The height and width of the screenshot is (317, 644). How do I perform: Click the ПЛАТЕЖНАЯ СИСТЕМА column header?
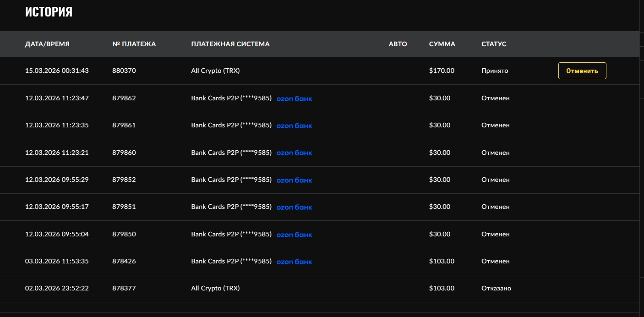(230, 44)
